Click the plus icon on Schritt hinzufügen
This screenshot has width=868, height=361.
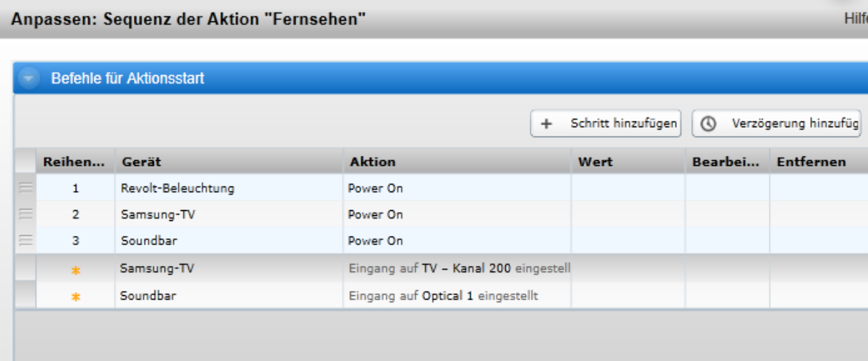pos(547,124)
